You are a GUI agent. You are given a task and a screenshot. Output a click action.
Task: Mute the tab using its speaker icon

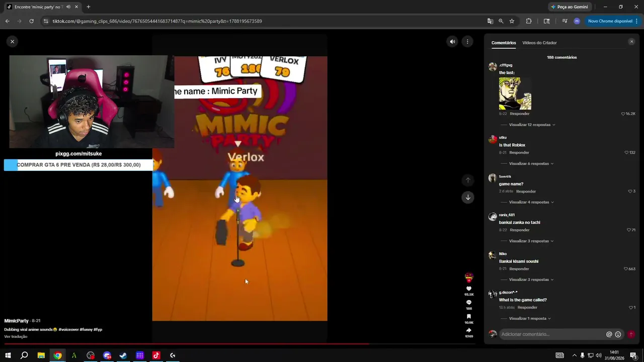68,7
